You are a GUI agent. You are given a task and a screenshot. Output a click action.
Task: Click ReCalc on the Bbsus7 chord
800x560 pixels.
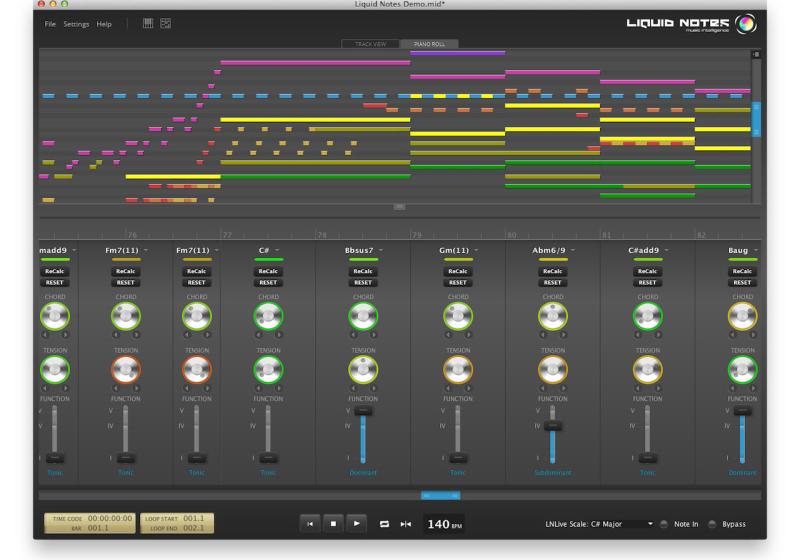[363, 271]
